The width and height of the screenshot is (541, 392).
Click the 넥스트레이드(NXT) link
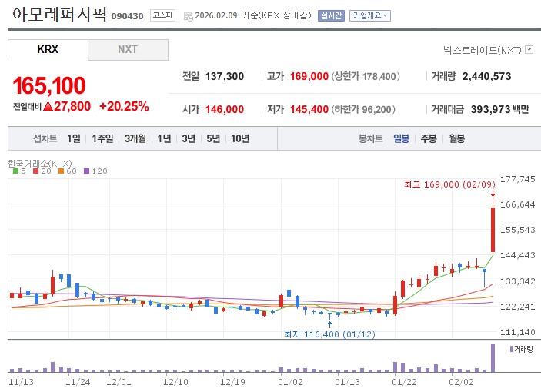[483, 50]
